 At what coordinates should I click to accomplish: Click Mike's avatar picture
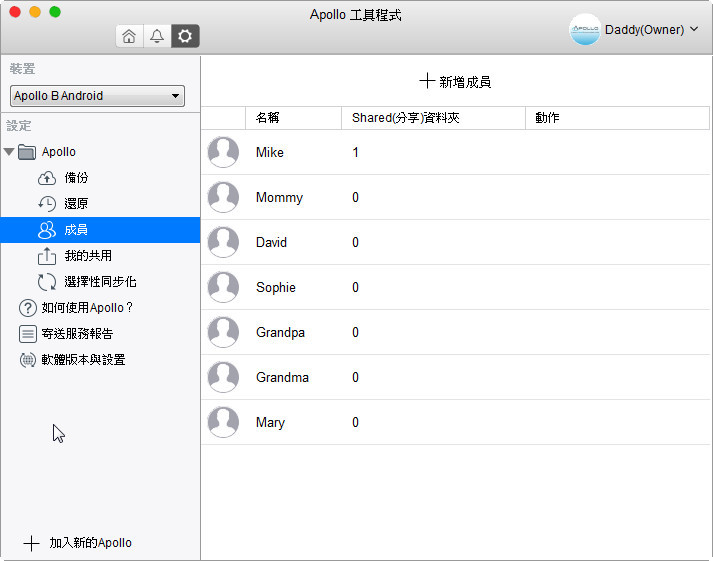click(x=223, y=153)
